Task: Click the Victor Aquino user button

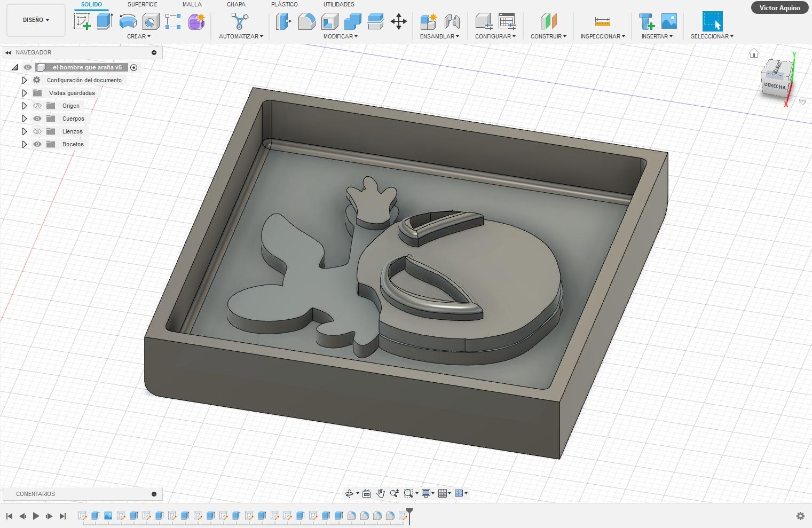Action: click(780, 7)
